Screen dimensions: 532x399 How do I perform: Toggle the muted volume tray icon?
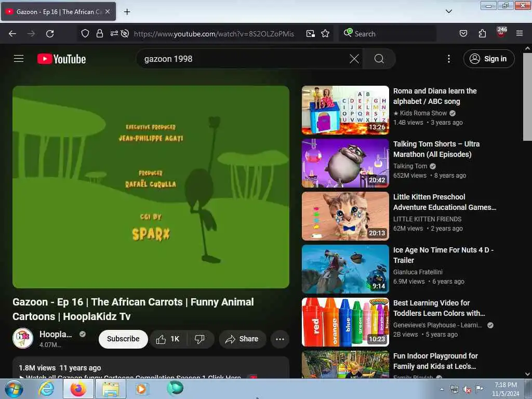pyautogui.click(x=467, y=390)
